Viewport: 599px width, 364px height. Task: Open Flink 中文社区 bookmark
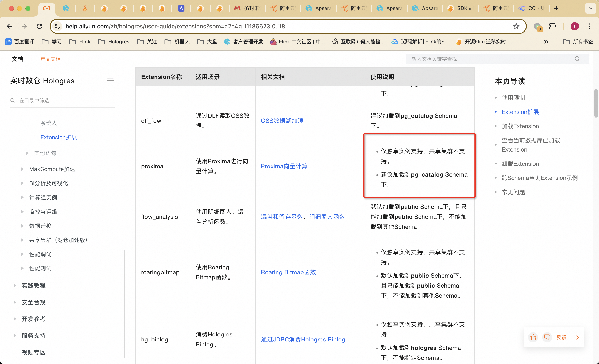(x=297, y=42)
